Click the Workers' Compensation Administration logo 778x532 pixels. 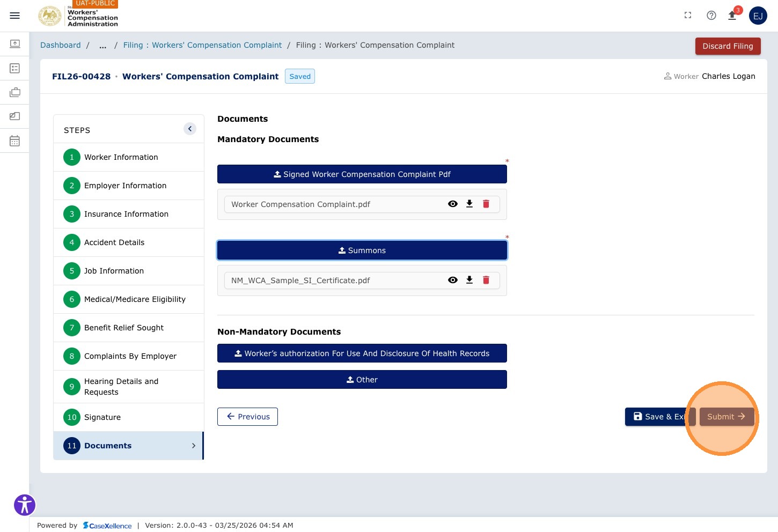click(78, 16)
